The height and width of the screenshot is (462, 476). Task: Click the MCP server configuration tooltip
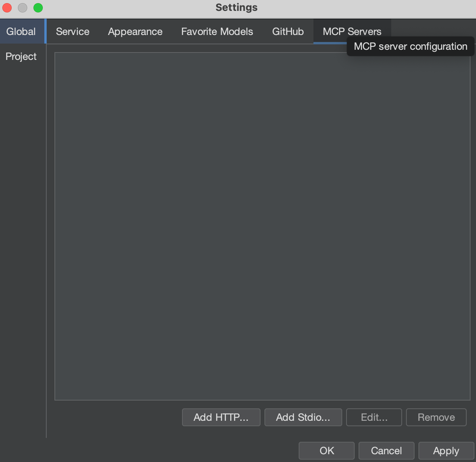coord(410,46)
